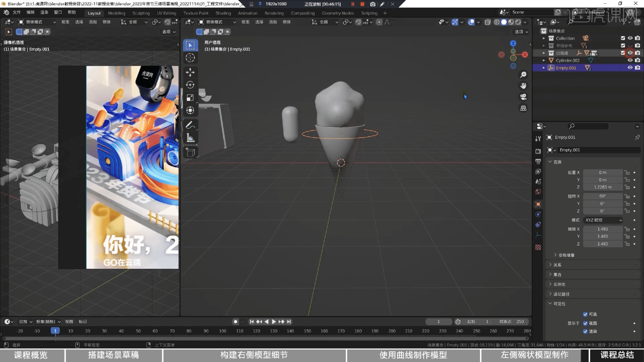Screen dimensions: 644x362
Task: Collapse the 变换 panel
Action: [x=557, y=162]
